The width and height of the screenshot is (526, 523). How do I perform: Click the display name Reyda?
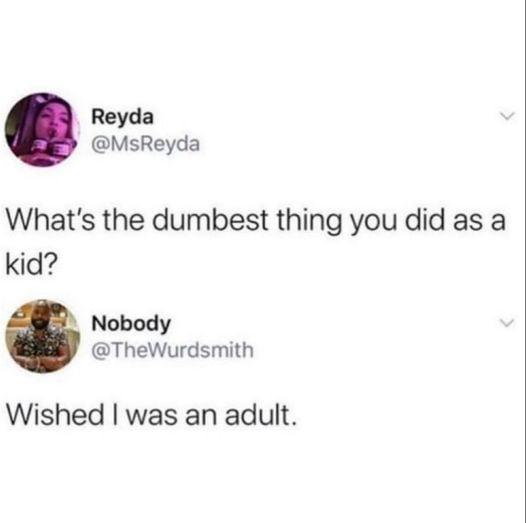pyautogui.click(x=123, y=117)
